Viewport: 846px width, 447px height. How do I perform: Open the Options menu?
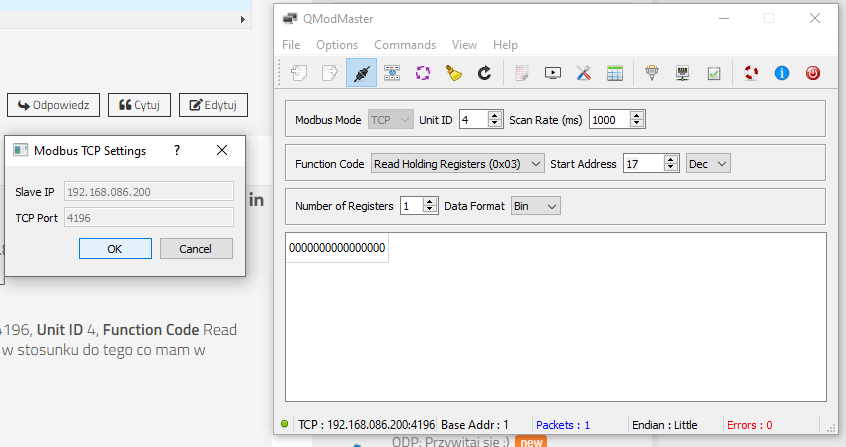pos(337,45)
